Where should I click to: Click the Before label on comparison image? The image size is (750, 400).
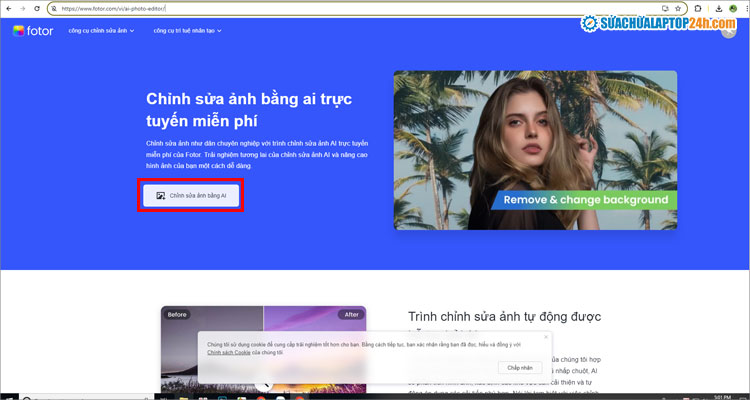point(176,315)
